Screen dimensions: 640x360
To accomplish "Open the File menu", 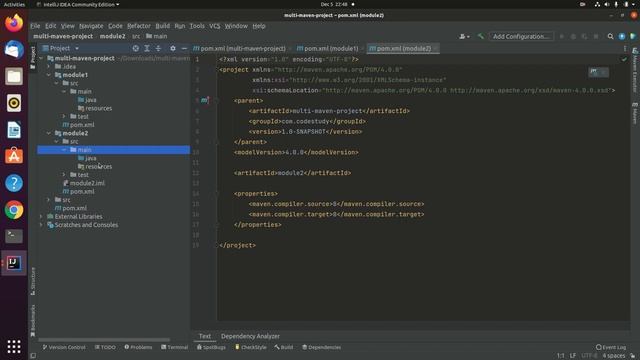I will [x=35, y=26].
